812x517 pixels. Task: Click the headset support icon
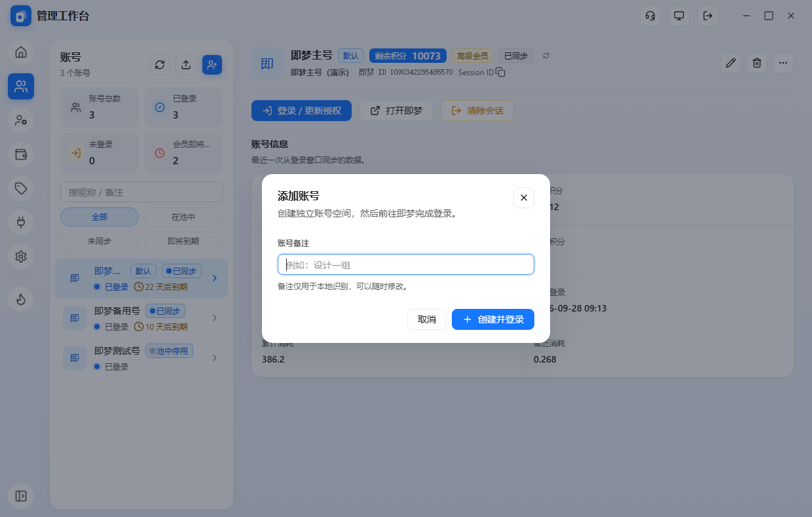pyautogui.click(x=650, y=16)
